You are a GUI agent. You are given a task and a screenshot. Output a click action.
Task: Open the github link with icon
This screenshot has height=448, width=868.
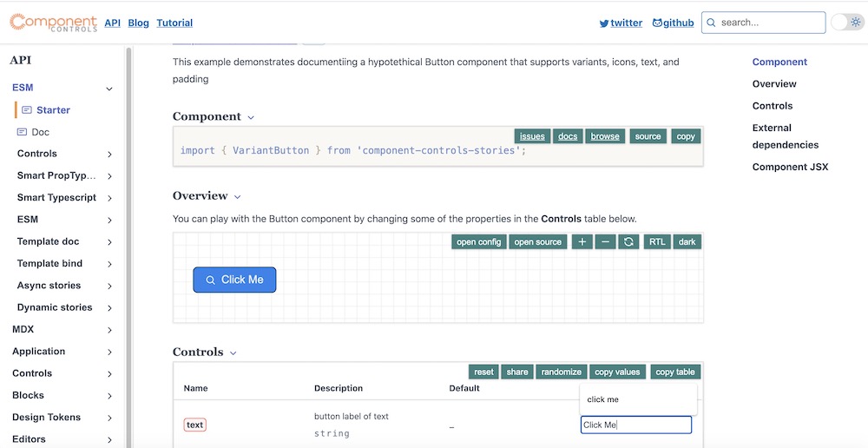673,23
